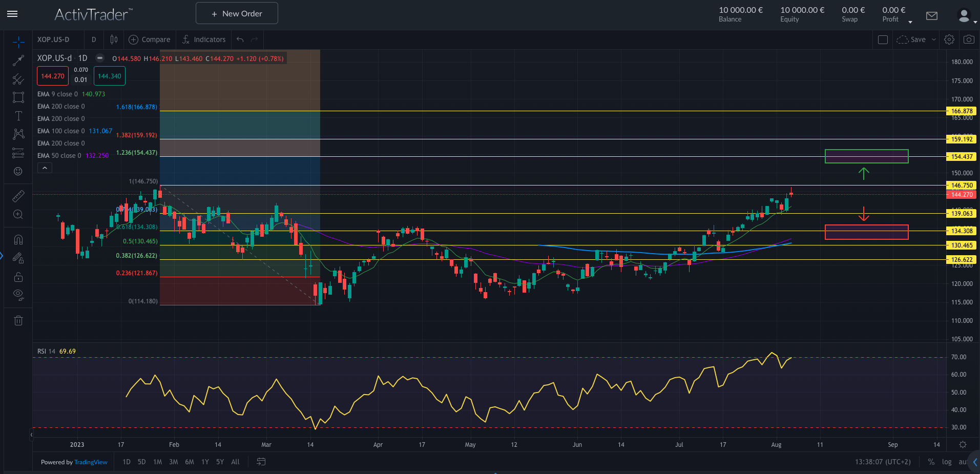Open the candlestick chart style selector
Screen dimensions: 980x474
coord(114,39)
